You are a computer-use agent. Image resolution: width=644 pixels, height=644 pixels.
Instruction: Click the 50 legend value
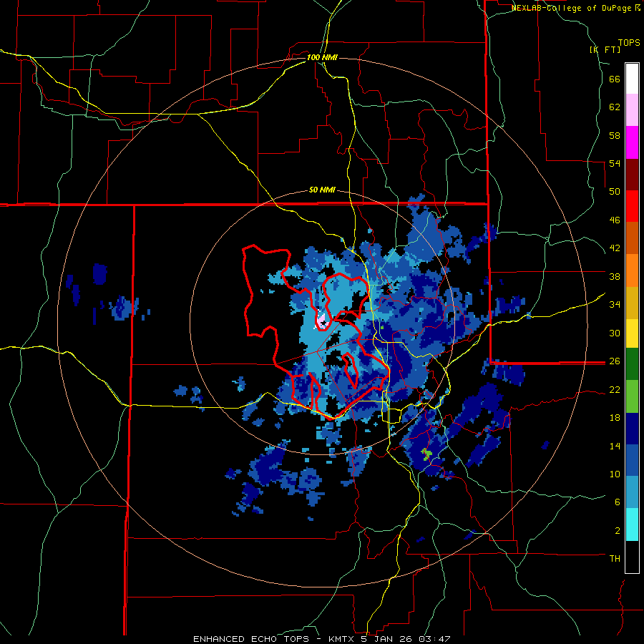pyautogui.click(x=615, y=192)
